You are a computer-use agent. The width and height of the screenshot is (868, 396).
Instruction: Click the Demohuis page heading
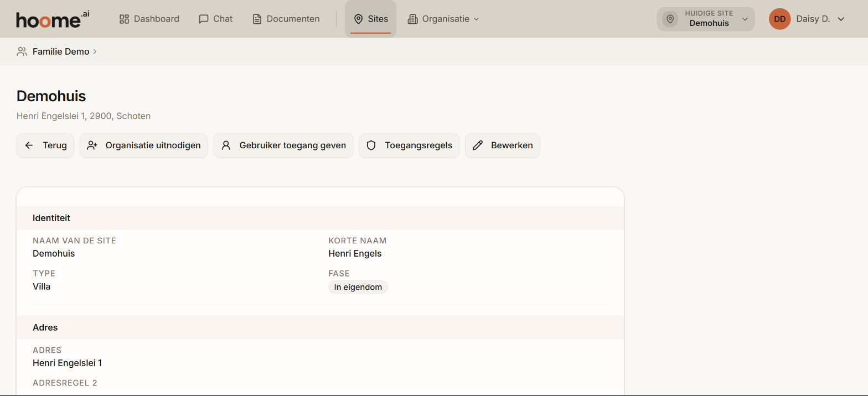click(x=51, y=96)
